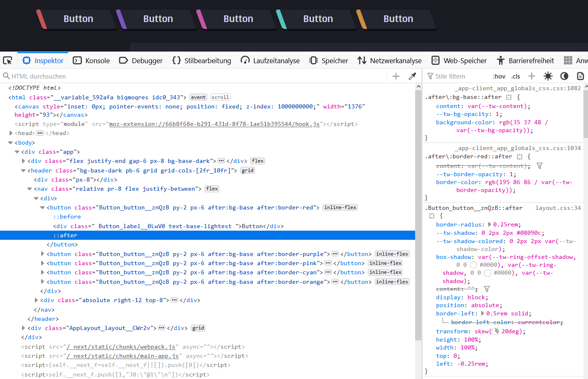The height and width of the screenshot is (379, 588).
Task: Add a new CSS rule plus icon
Action: (531, 76)
